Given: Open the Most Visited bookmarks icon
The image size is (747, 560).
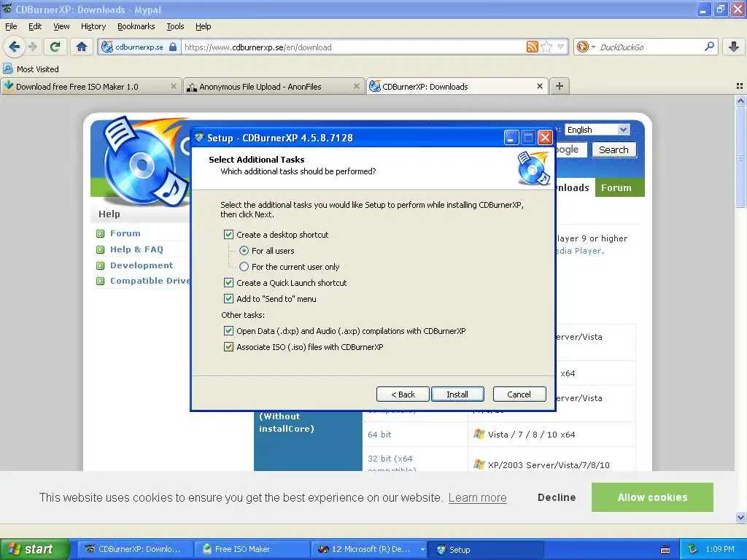Looking at the screenshot, I should tap(7, 69).
